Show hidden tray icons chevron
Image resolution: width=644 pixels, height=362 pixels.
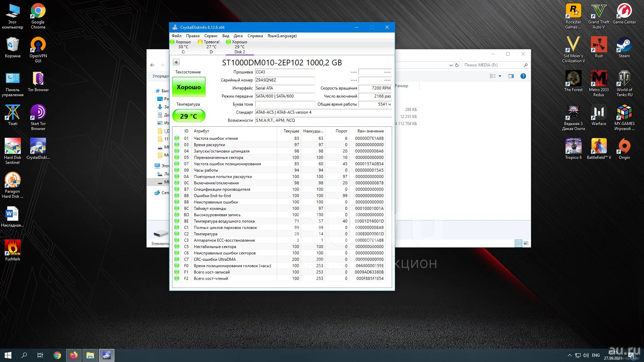[x=570, y=355]
